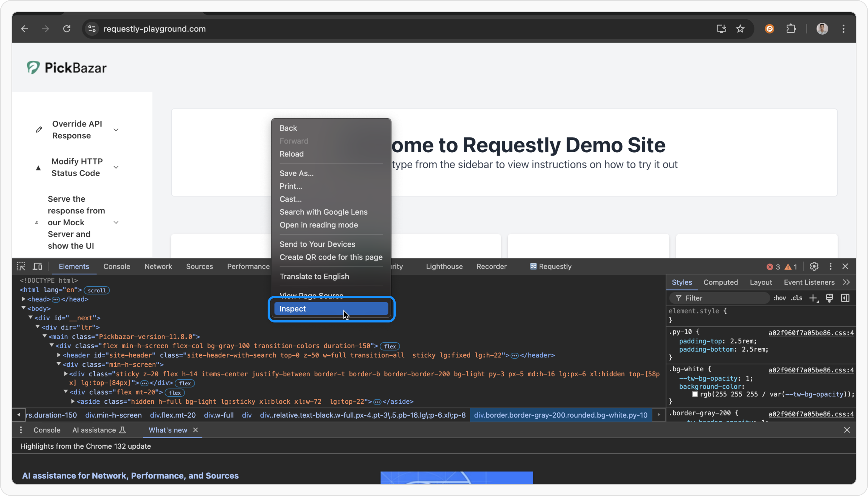
Task: Click new style rule plus icon
Action: [813, 298]
